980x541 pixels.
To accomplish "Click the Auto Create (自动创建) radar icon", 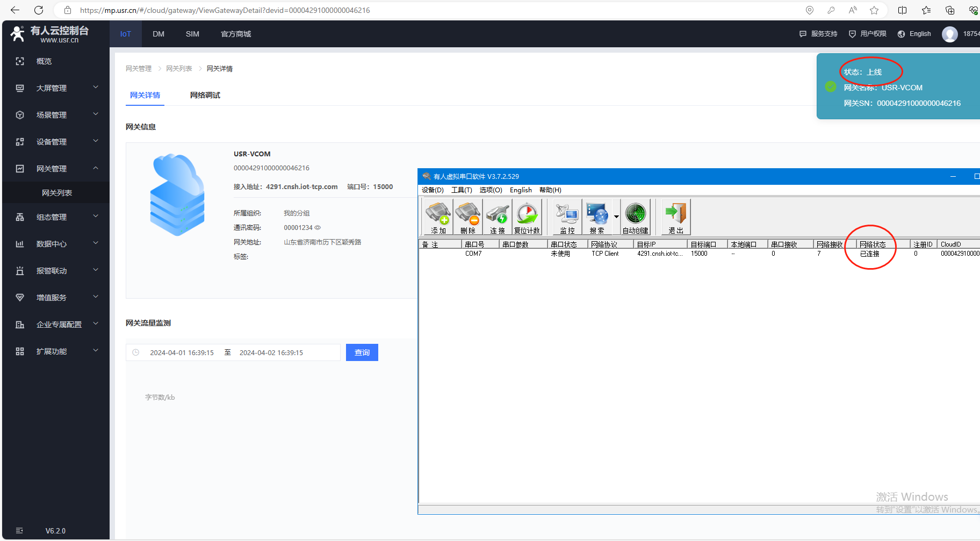I will [636, 217].
